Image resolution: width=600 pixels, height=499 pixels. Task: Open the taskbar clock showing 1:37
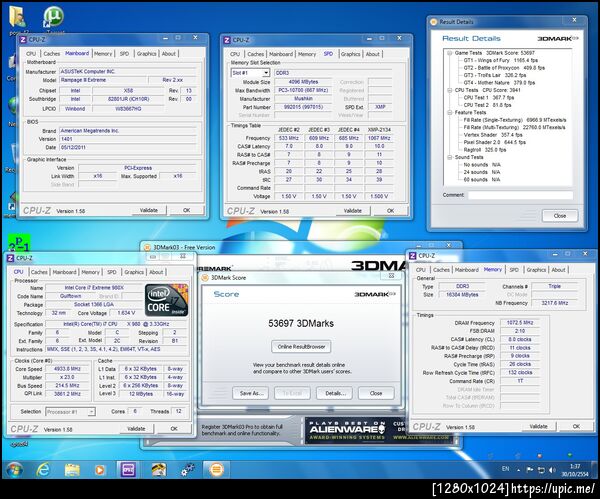tap(575, 470)
